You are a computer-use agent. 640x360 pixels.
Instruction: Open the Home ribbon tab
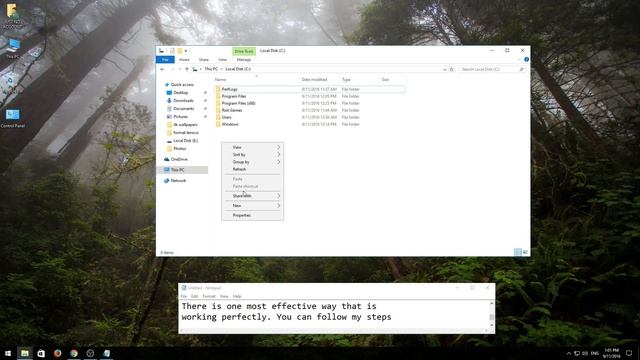[184, 60]
